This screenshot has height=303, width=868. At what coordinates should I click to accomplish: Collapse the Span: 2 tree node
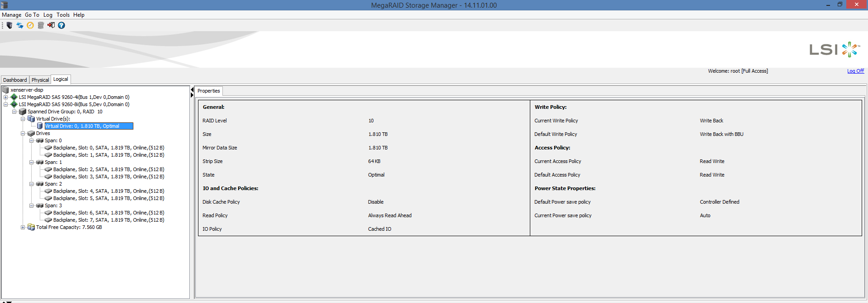click(x=31, y=184)
